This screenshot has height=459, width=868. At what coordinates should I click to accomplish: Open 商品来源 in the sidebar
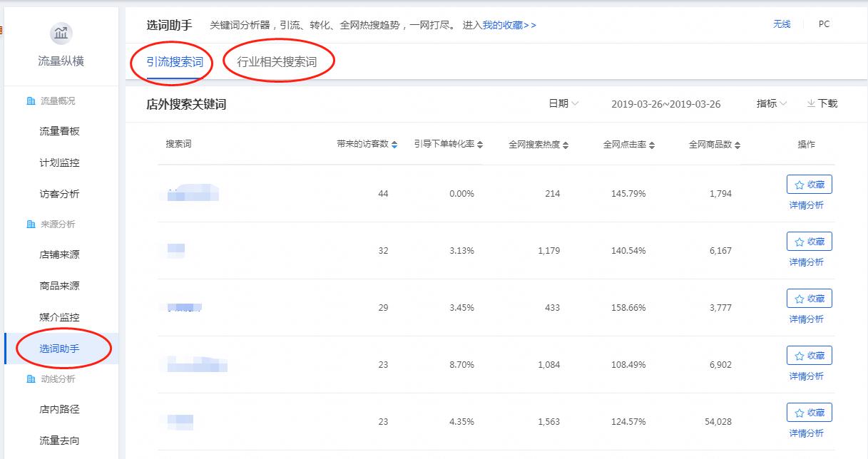[x=59, y=286]
